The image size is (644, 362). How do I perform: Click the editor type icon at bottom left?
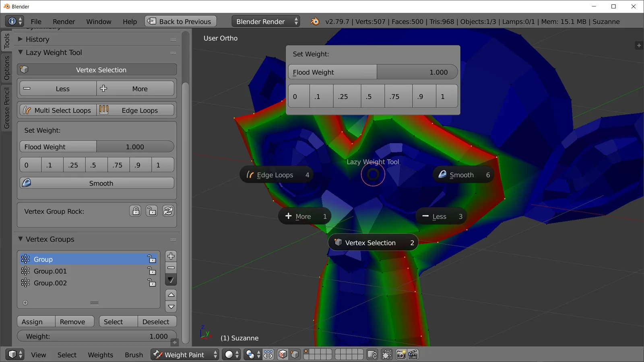pos(12,354)
